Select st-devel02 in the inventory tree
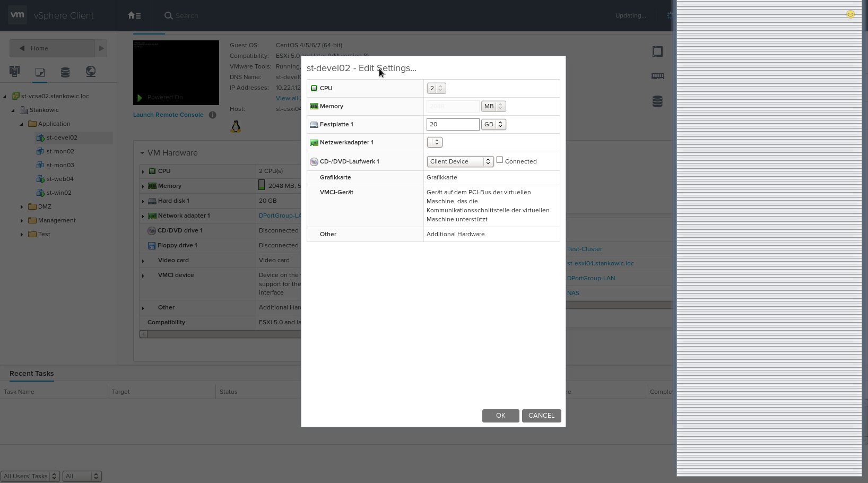This screenshot has height=483, width=868. coord(62,137)
